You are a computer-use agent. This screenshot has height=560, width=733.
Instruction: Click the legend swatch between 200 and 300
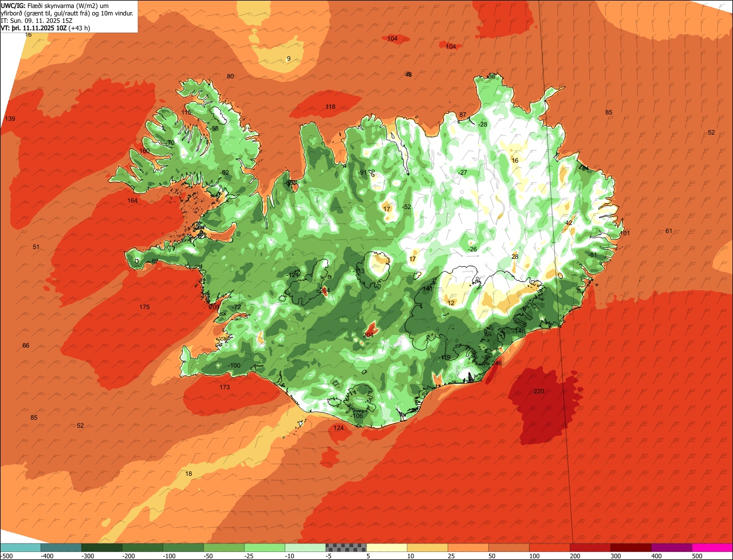[x=590, y=547]
